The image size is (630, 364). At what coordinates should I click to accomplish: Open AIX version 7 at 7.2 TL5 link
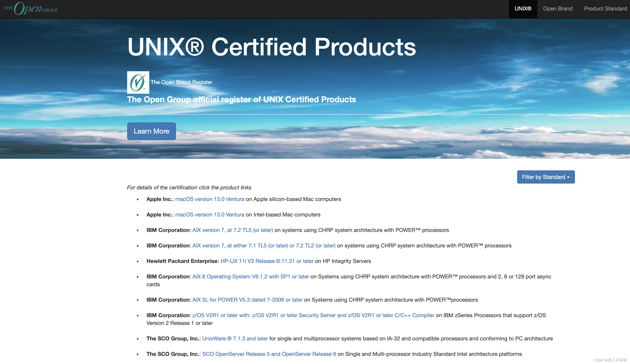click(232, 230)
